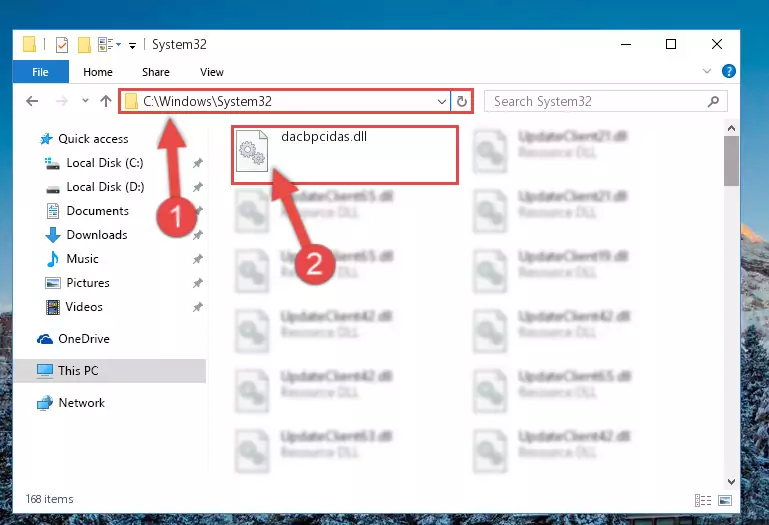Switch to Large icons view layout

[725, 500]
